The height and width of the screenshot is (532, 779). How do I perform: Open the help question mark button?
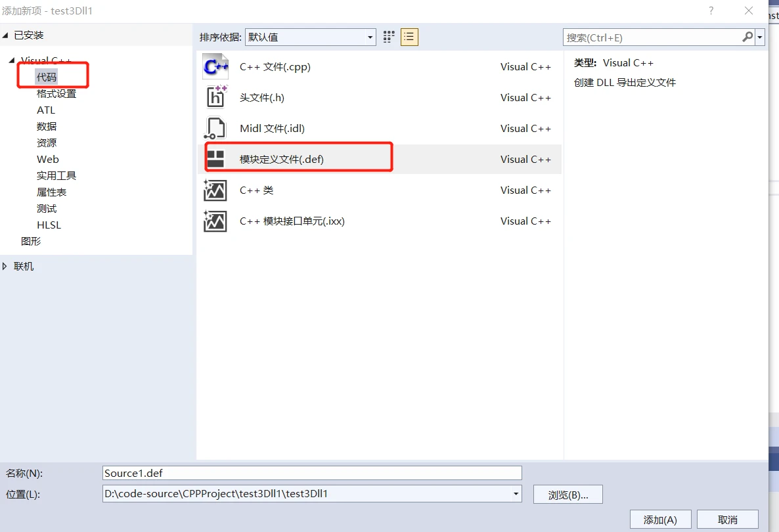coord(711,11)
